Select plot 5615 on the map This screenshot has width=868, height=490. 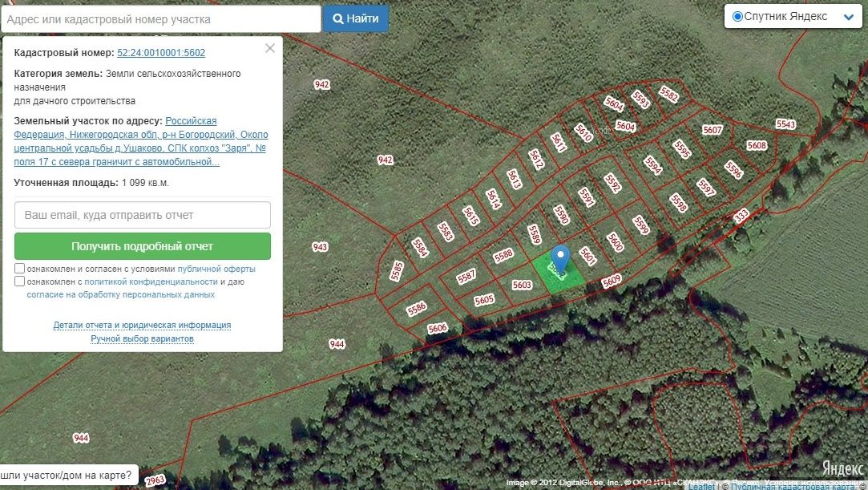pos(470,216)
